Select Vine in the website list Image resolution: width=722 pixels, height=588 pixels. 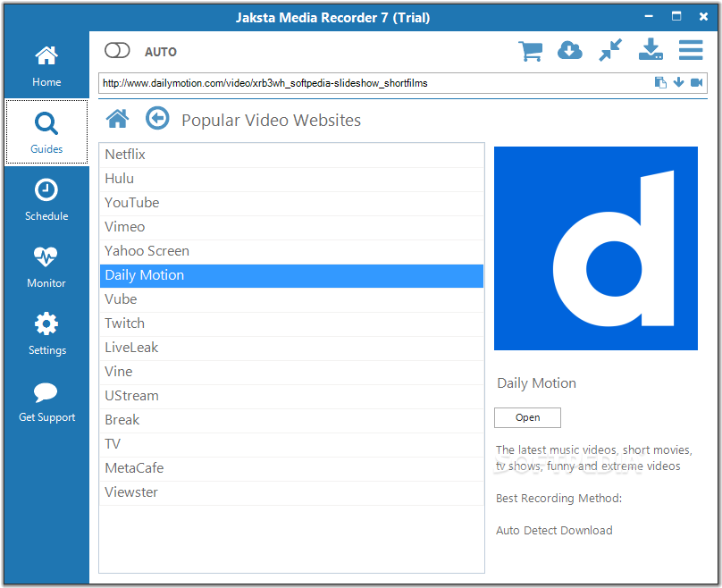pos(291,372)
